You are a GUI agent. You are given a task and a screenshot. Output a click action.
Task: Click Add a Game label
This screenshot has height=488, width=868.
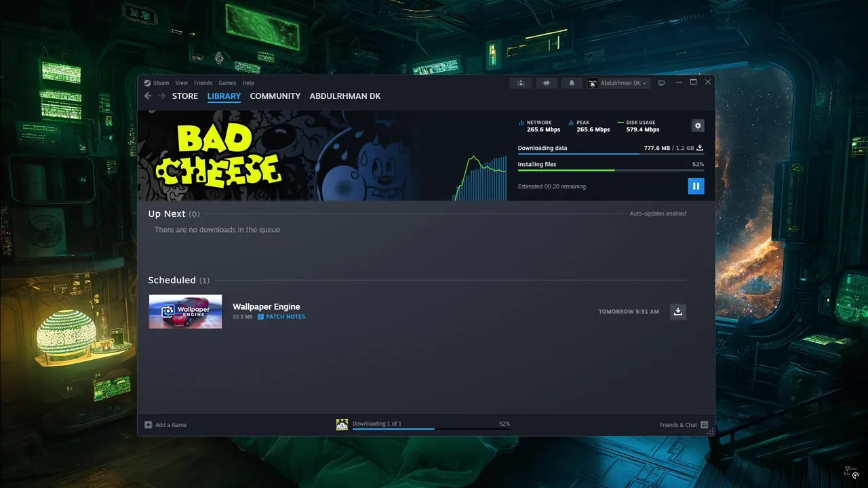[x=171, y=425]
